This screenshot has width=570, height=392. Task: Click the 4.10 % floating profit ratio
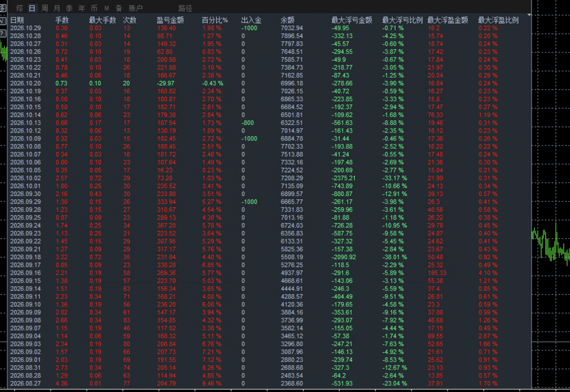click(x=488, y=273)
